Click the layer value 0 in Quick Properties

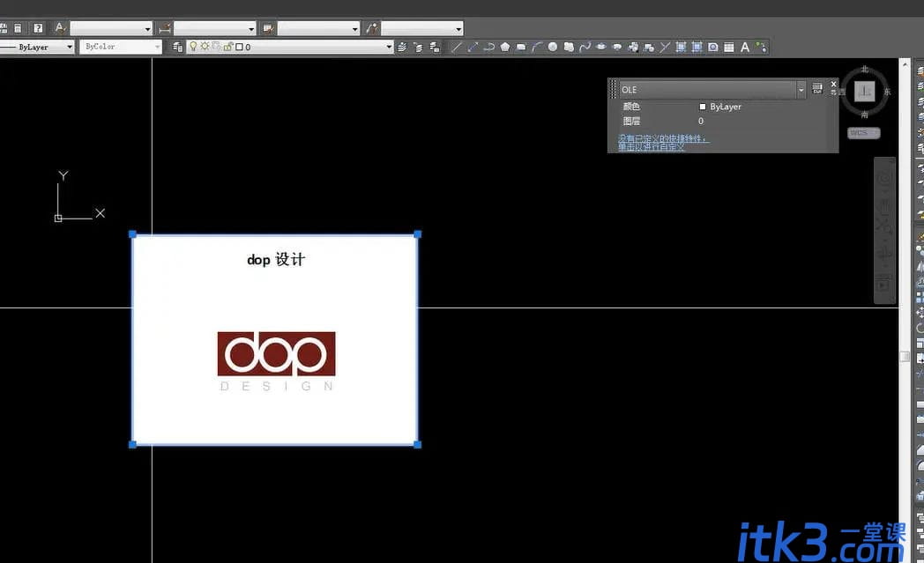click(701, 121)
